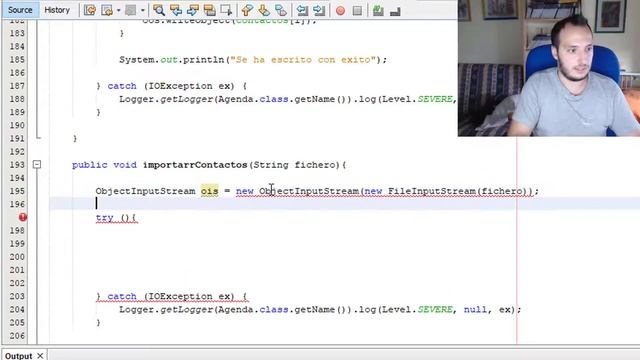
Task: Open the History view tab
Action: [x=57, y=10]
